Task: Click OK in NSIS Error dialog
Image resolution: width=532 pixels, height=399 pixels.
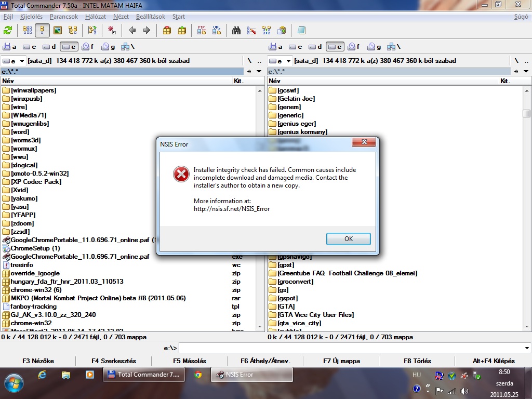Action: pos(349,239)
